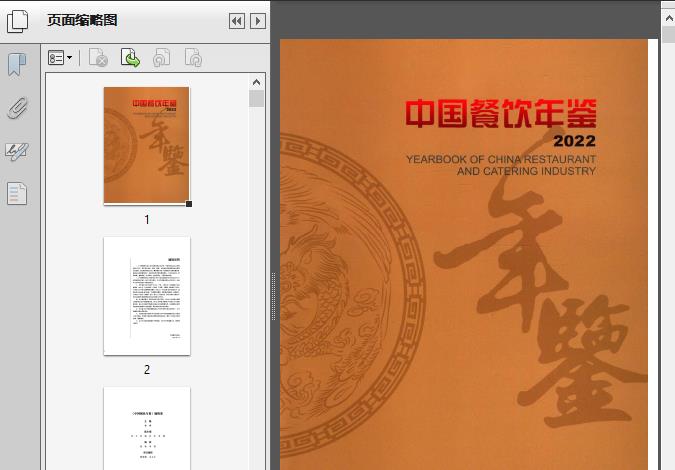Open the document content panel icon
675x470 pixels.
[x=17, y=194]
